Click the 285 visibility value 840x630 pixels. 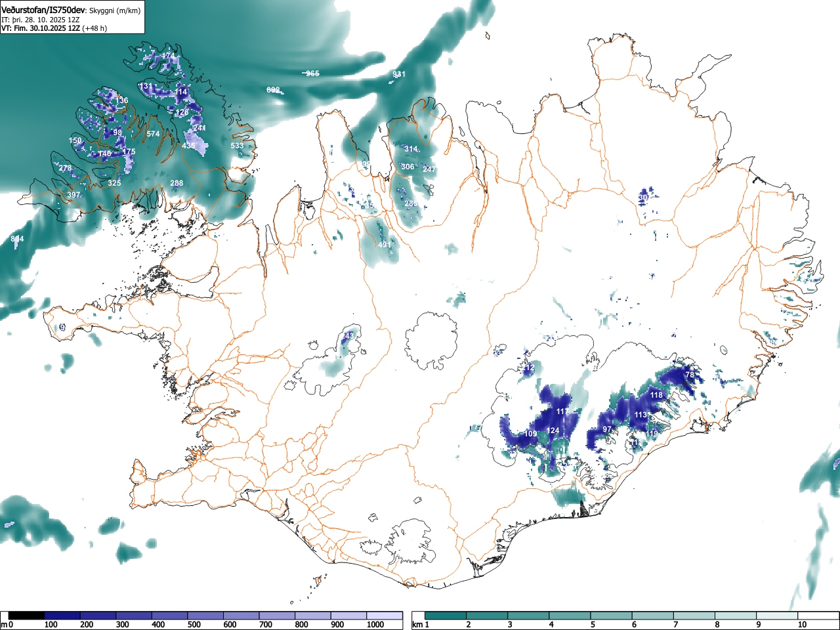point(411,203)
